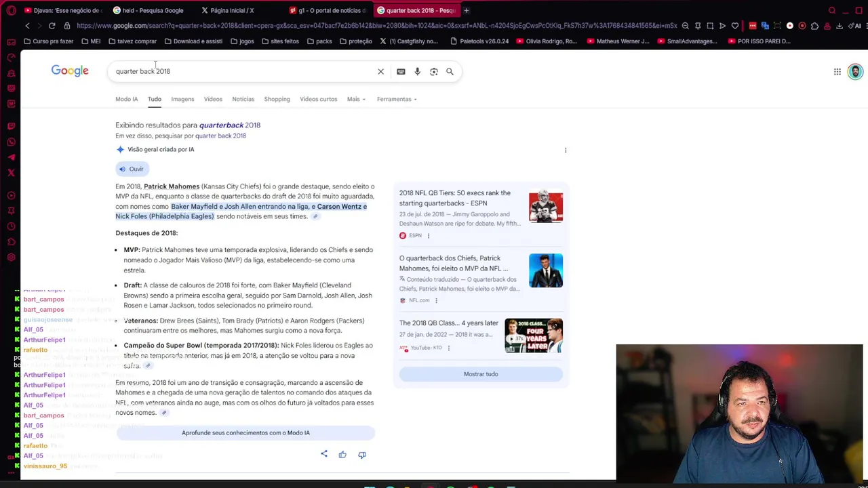Image resolution: width=868 pixels, height=488 pixels.
Task: Open three-dot menu next to ESPN source
Action: point(429,236)
